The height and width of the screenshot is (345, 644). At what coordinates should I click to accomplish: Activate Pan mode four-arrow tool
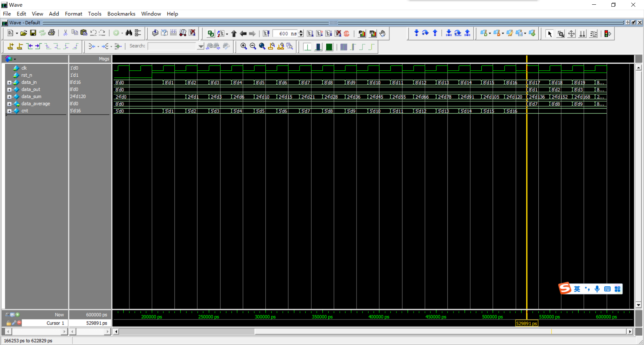[x=572, y=34]
